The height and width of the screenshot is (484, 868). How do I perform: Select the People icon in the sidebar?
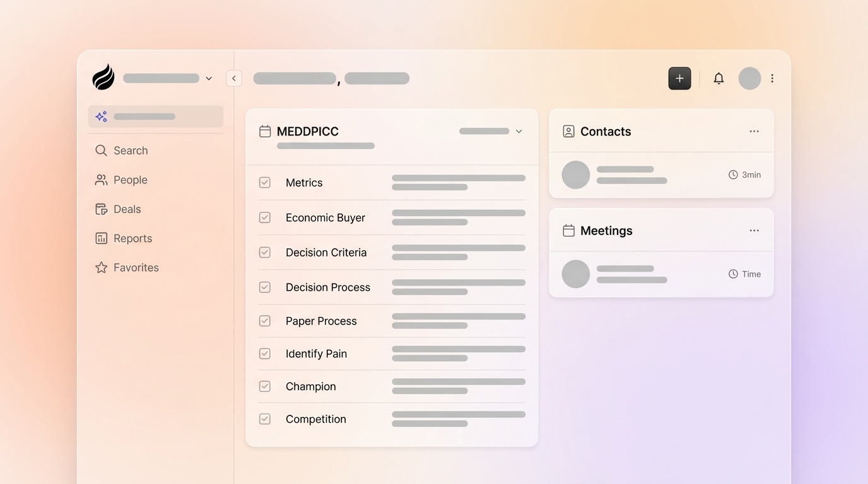click(x=101, y=180)
